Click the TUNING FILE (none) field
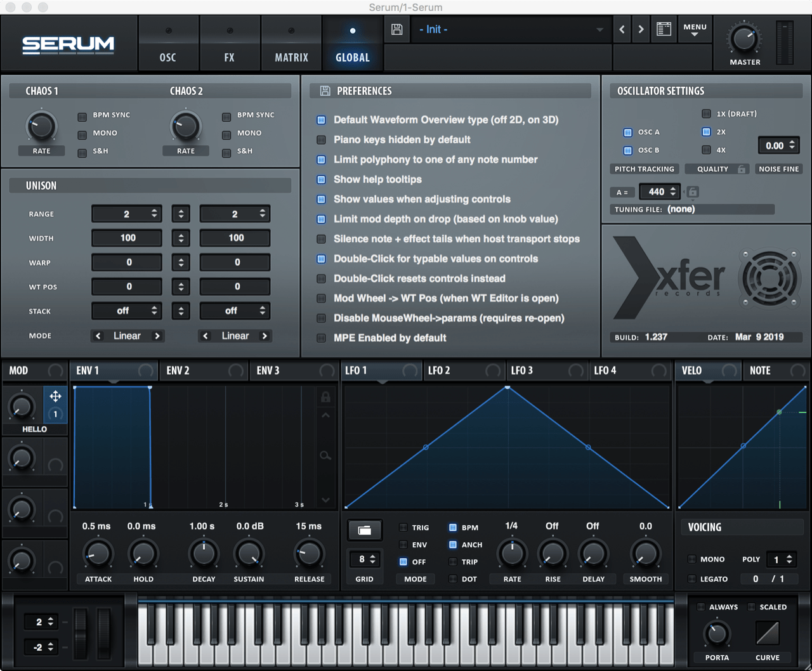The image size is (812, 671). coord(691,209)
